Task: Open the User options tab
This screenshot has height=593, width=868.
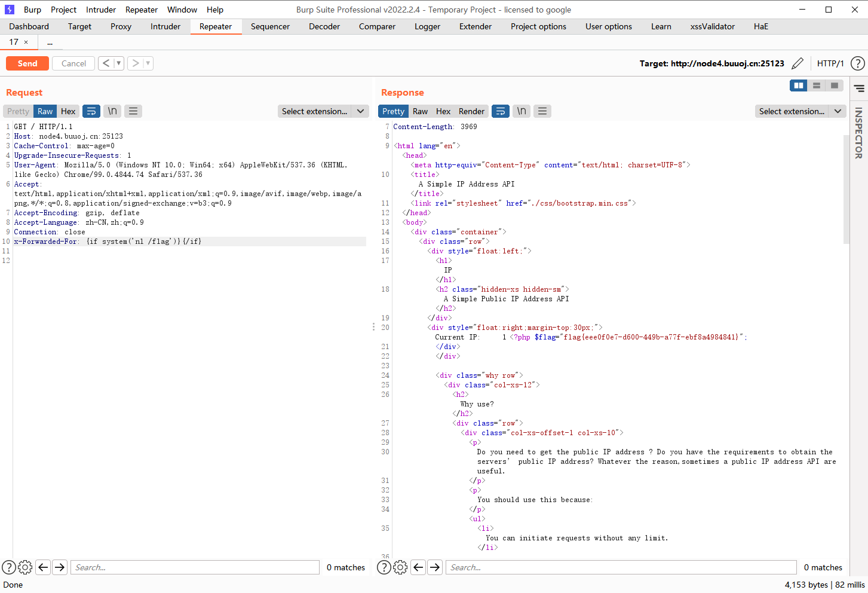Action: point(609,26)
